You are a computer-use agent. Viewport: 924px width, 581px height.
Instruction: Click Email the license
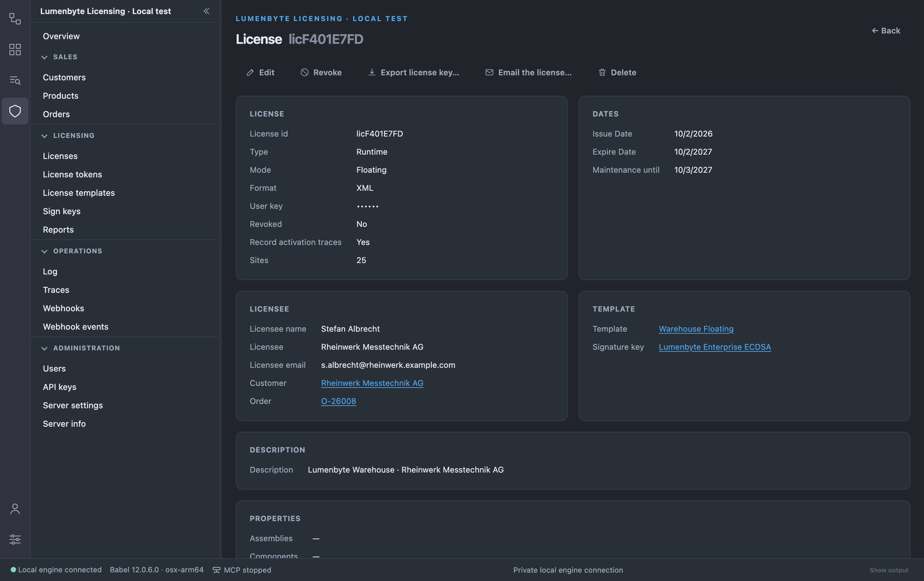[x=528, y=73]
